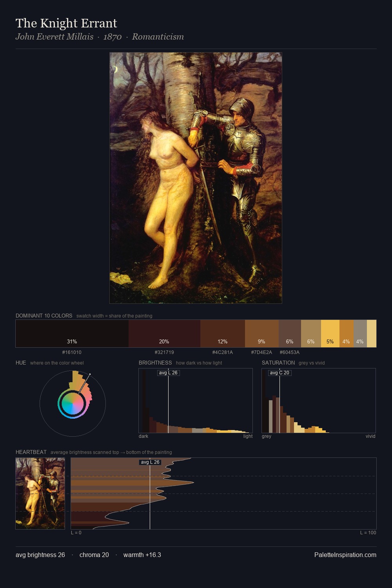Click the chroma 20 footer text
Viewport: 392px width, 588px height.
[x=94, y=555]
